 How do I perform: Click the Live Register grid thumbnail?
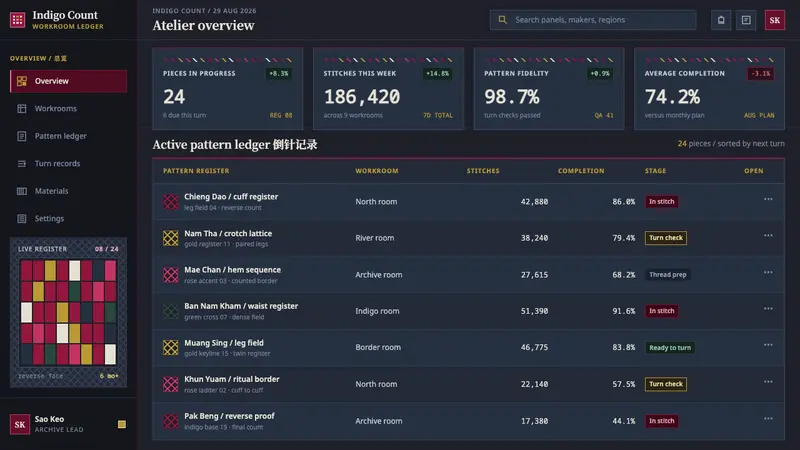(68, 312)
